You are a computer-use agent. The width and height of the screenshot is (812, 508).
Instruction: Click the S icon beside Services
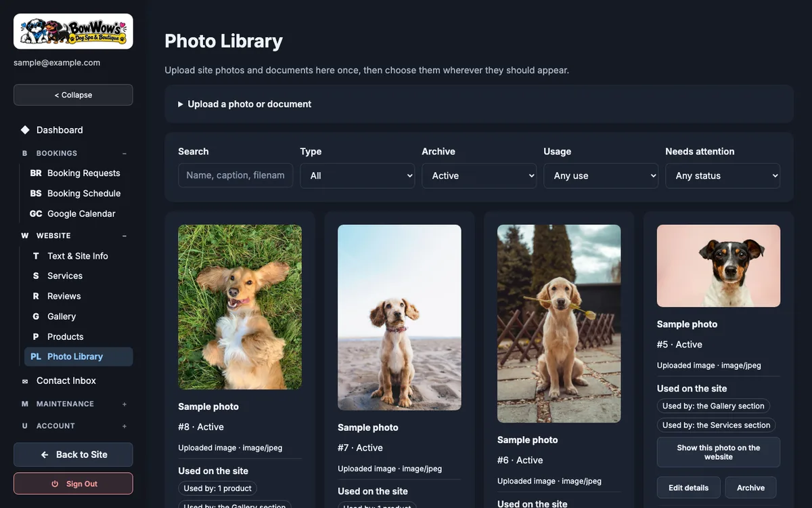coord(36,276)
